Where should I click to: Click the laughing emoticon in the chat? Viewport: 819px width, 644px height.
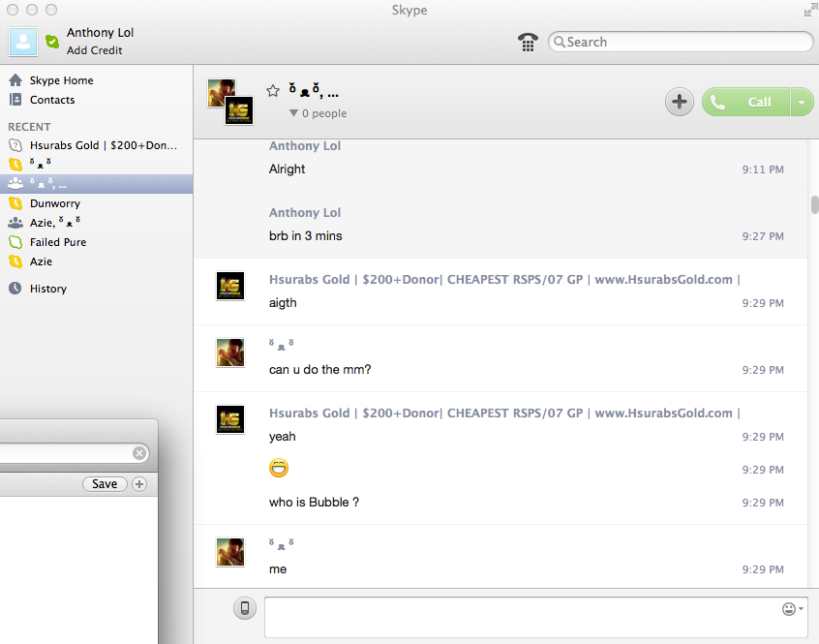(x=279, y=468)
